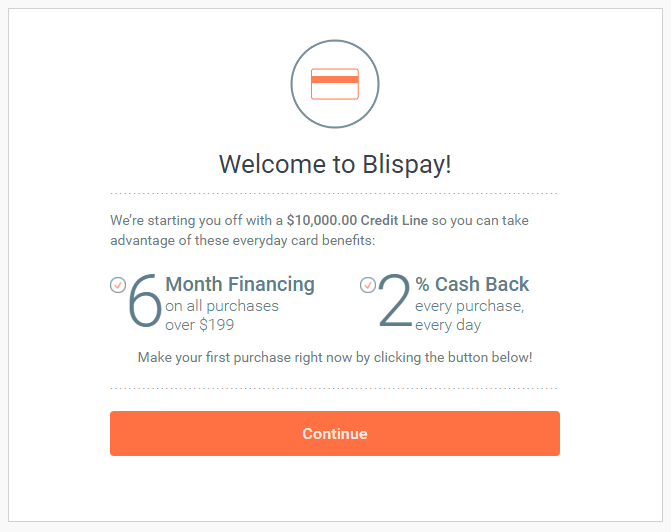Viewport: 671px width, 532px height.
Task: Click the dotted divider above Continue
Action: pos(335,388)
